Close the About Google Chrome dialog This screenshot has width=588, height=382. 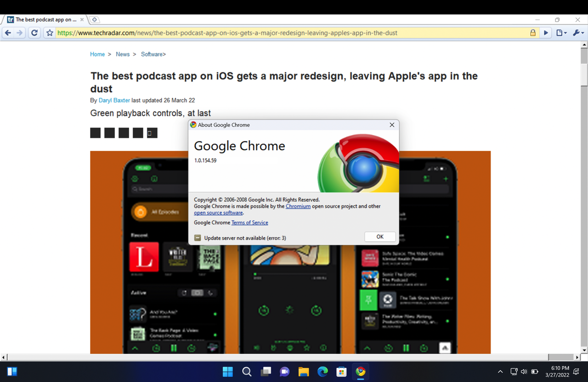pos(392,125)
